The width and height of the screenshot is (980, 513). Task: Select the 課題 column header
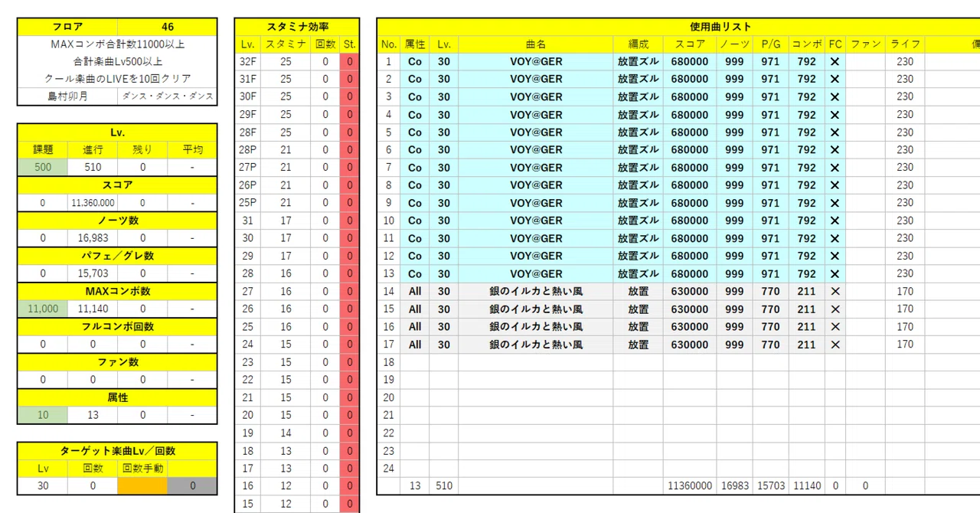click(x=43, y=149)
